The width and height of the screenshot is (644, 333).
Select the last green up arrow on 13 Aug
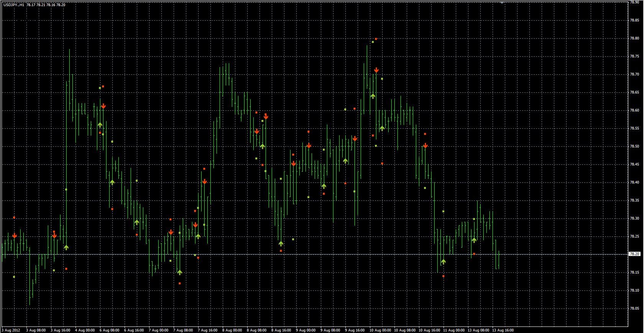coord(474,240)
